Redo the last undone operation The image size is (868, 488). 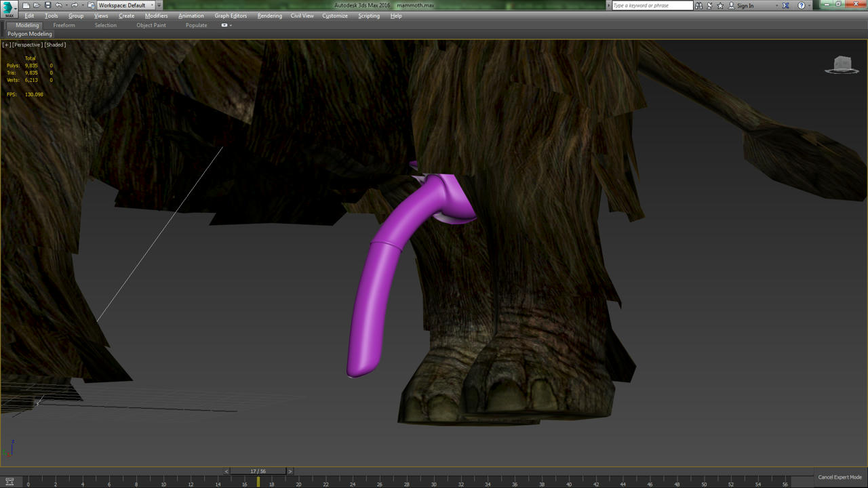click(75, 5)
